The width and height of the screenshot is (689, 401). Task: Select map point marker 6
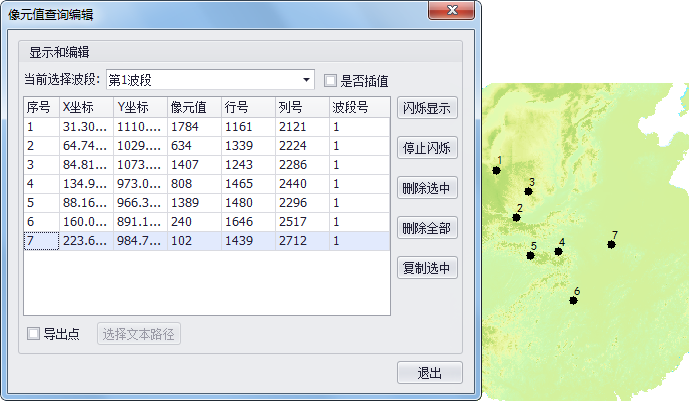point(574,300)
